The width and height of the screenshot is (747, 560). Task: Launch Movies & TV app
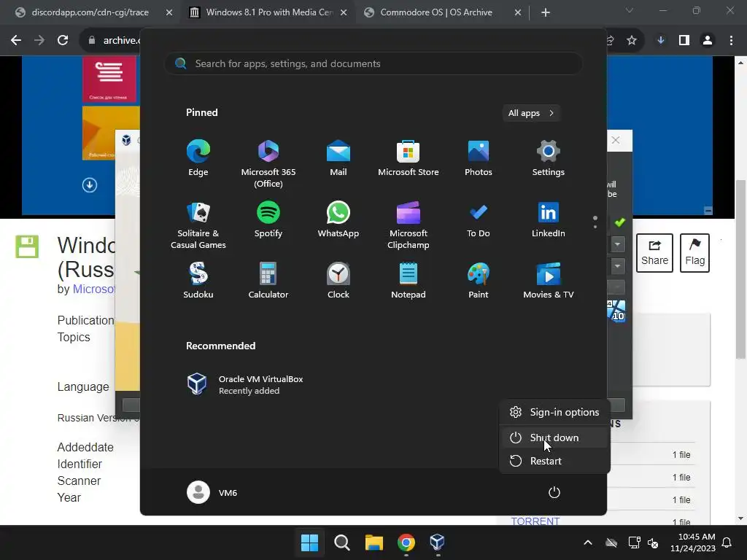(x=549, y=281)
